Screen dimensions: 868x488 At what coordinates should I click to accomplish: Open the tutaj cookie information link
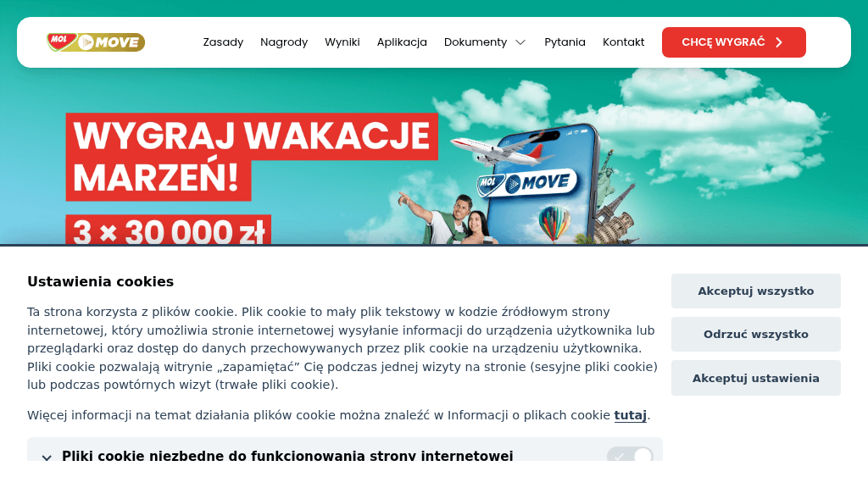pyautogui.click(x=630, y=415)
